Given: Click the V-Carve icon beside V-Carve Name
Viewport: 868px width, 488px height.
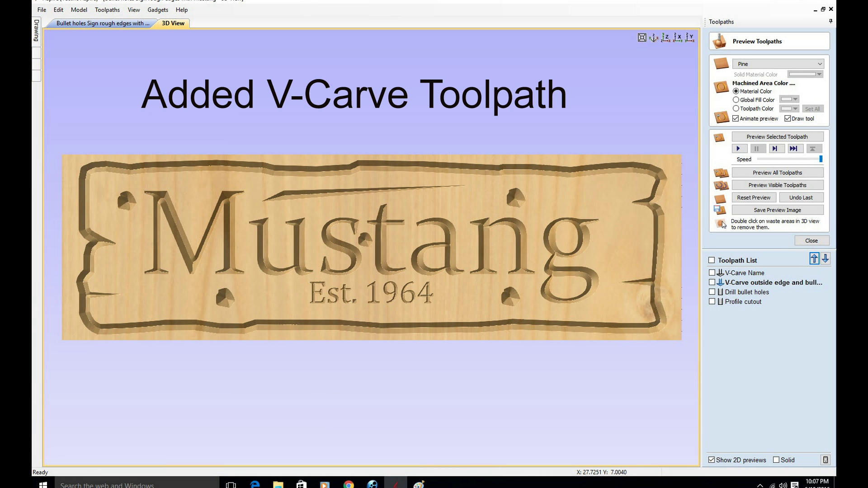Looking at the screenshot, I should (720, 273).
